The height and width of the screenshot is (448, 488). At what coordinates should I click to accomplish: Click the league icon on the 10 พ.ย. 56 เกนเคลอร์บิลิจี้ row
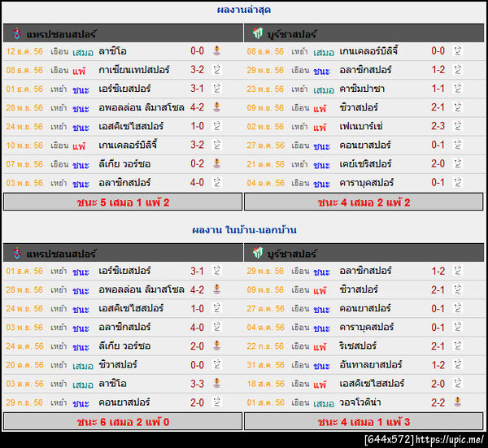pyautogui.click(x=217, y=145)
